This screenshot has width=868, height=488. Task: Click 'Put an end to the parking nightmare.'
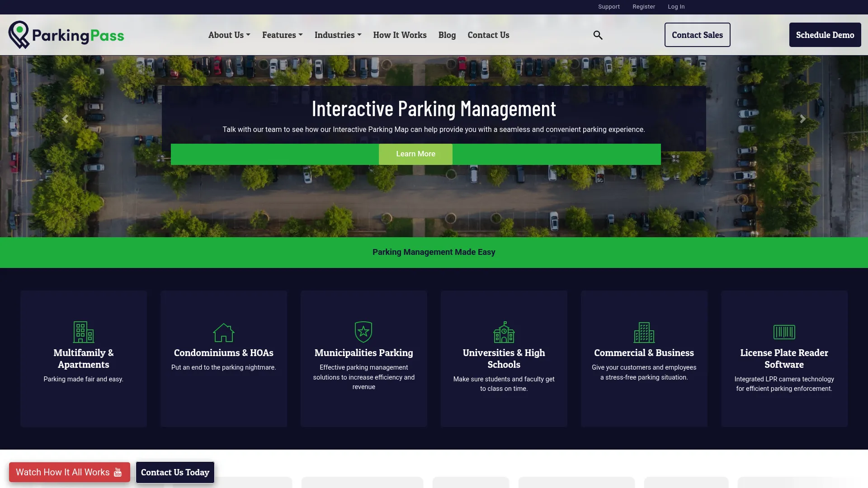point(224,367)
